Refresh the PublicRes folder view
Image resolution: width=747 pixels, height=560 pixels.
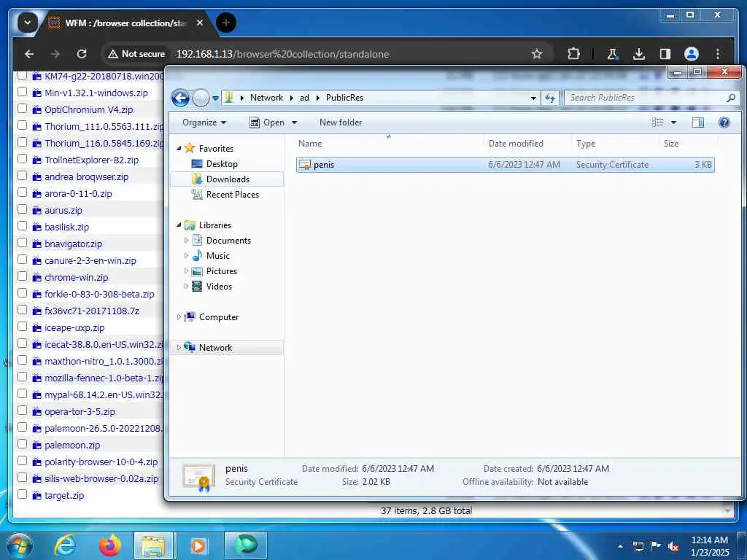[550, 98]
